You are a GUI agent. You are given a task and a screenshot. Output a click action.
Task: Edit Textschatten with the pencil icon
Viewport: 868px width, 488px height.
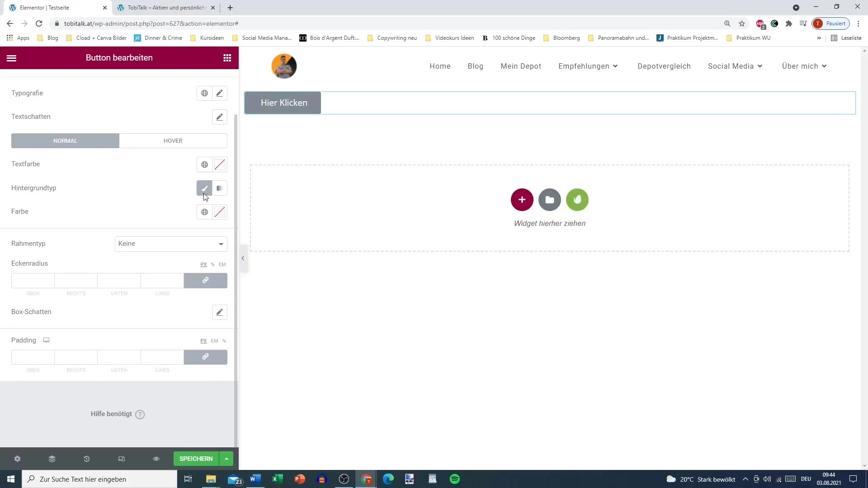pyautogui.click(x=220, y=117)
